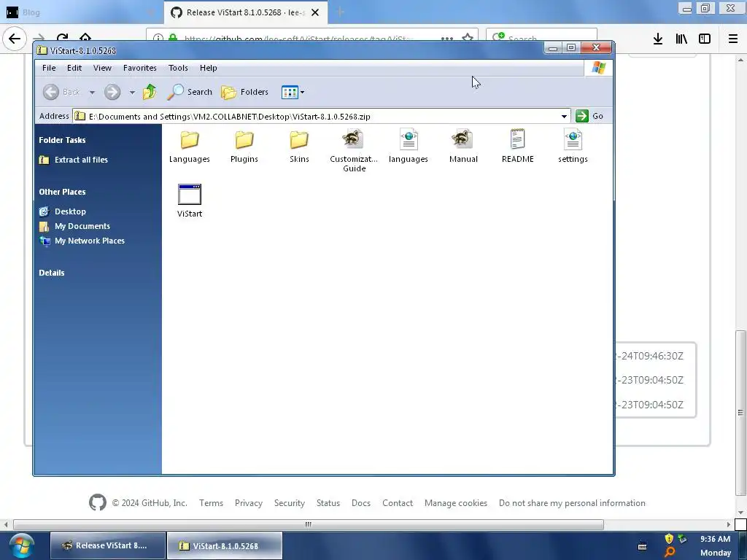Open the Contact footer link
The height and width of the screenshot is (560, 747).
pos(398,503)
